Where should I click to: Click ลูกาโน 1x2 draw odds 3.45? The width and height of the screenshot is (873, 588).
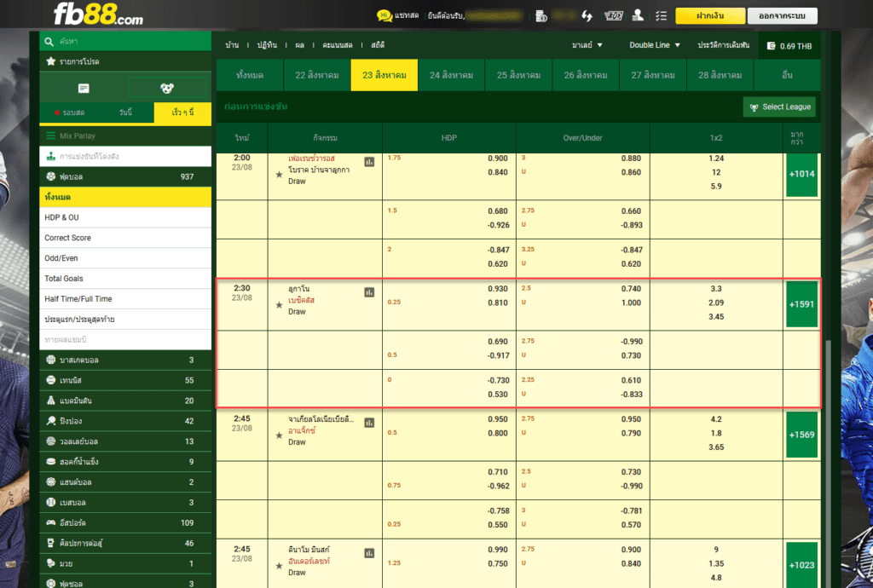[x=716, y=316]
